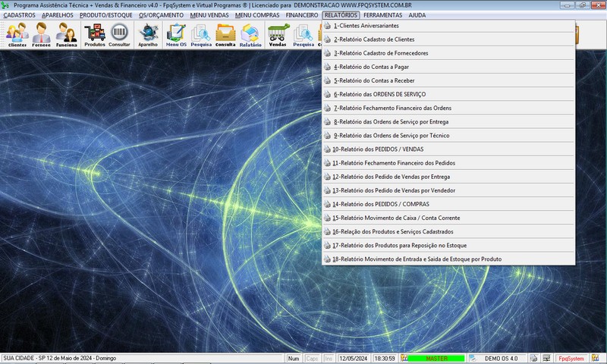
Task: Open the Produtos cart icon
Action: (x=95, y=34)
